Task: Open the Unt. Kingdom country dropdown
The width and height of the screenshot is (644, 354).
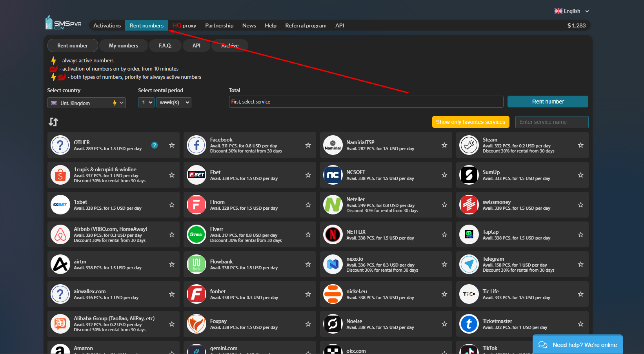Action: click(x=87, y=103)
